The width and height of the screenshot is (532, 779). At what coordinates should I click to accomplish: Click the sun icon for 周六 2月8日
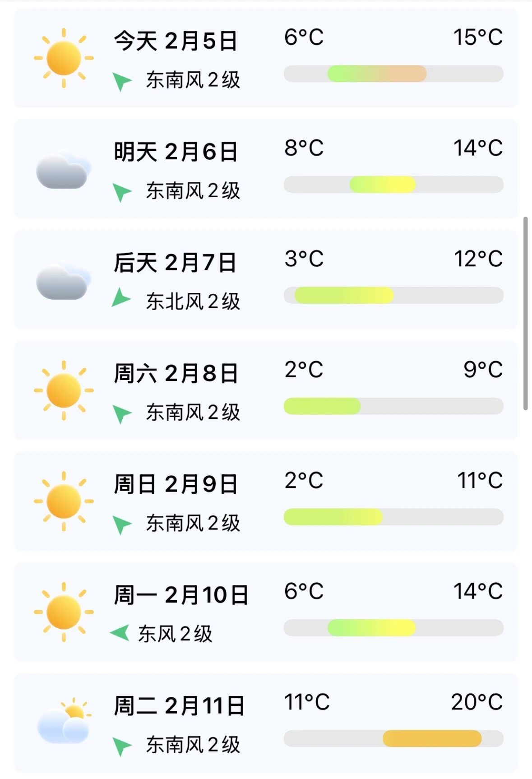coord(64,390)
